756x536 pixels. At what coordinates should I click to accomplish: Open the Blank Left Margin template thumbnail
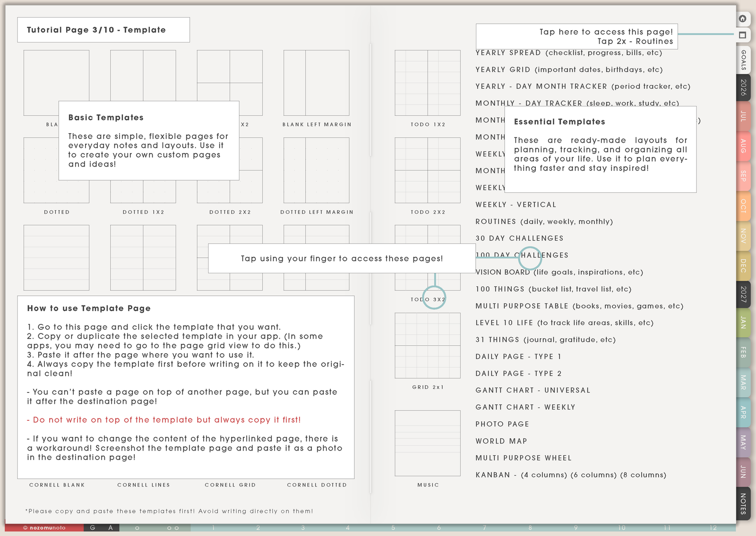(317, 83)
